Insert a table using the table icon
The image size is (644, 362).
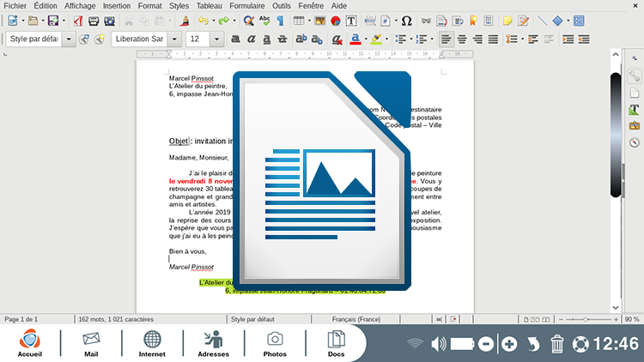pyautogui.click(x=299, y=21)
